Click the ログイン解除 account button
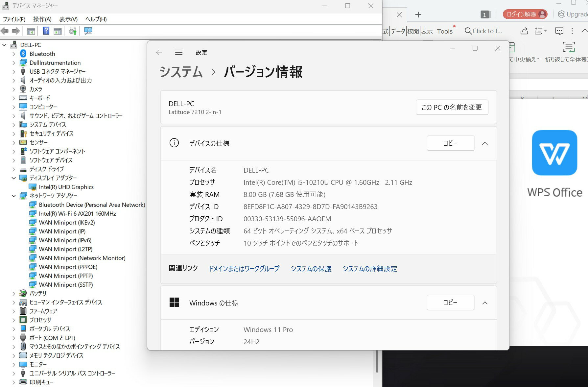This screenshot has width=588, height=387. (x=525, y=14)
